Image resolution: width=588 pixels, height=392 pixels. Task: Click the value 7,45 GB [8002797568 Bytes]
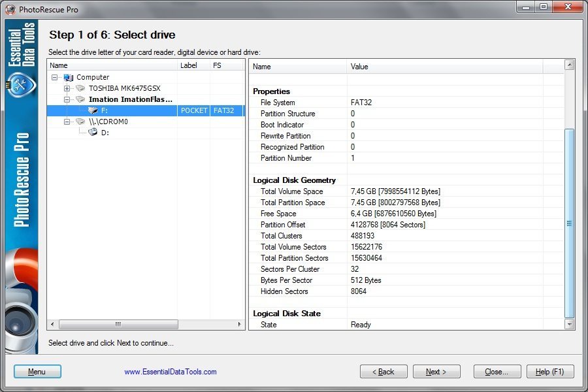pos(395,203)
